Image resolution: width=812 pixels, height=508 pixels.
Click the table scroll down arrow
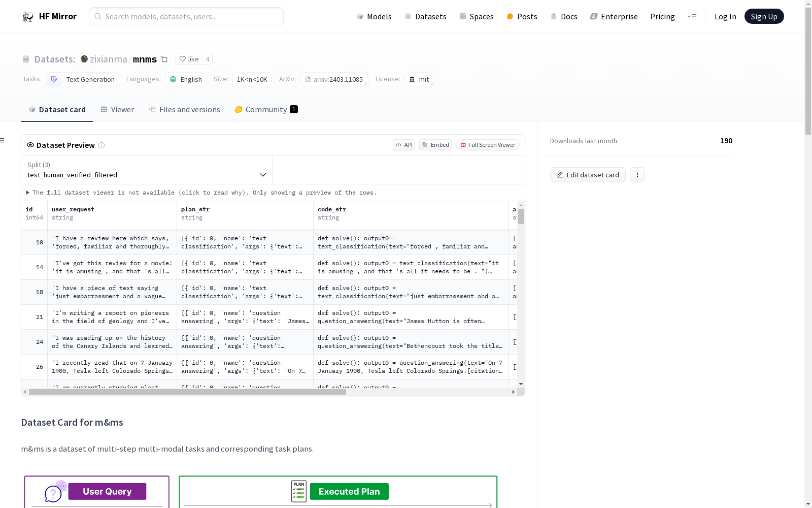click(521, 384)
